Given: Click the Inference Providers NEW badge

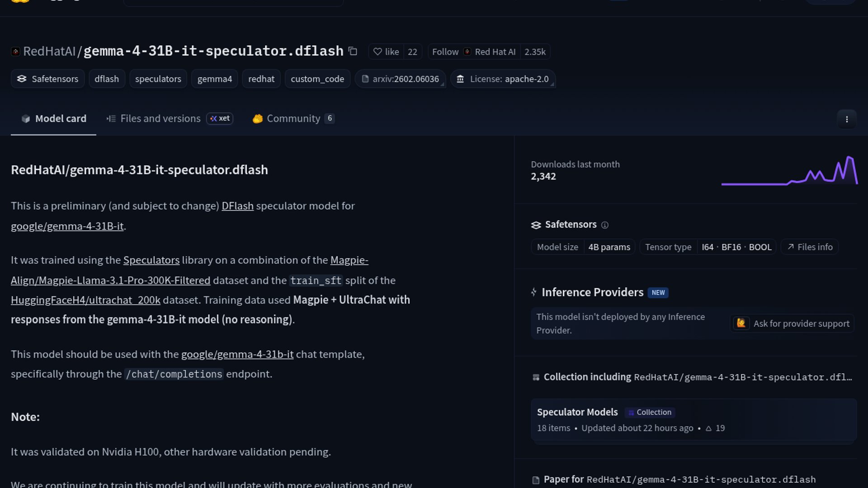Looking at the screenshot, I should point(658,293).
